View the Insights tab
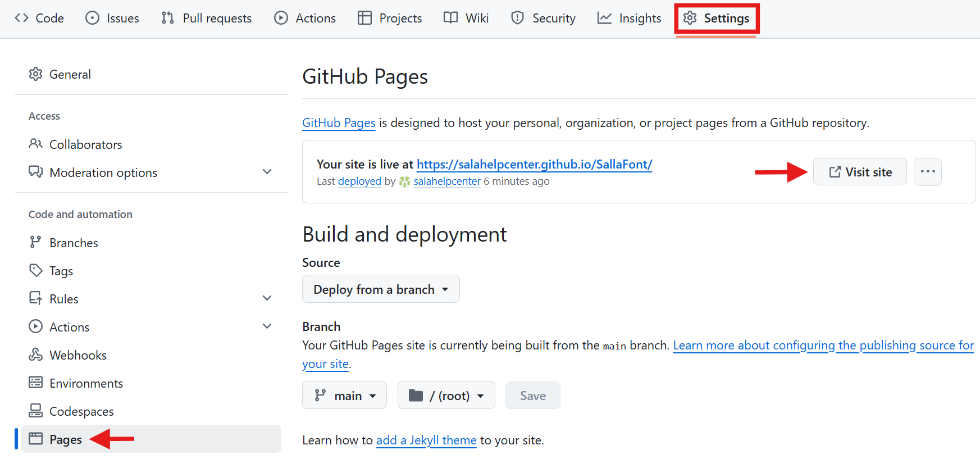 (629, 18)
